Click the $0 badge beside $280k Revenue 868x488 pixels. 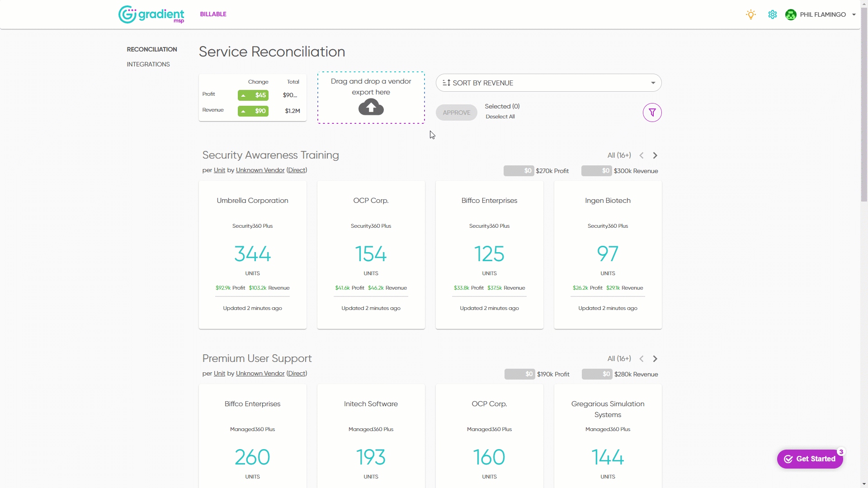point(597,374)
